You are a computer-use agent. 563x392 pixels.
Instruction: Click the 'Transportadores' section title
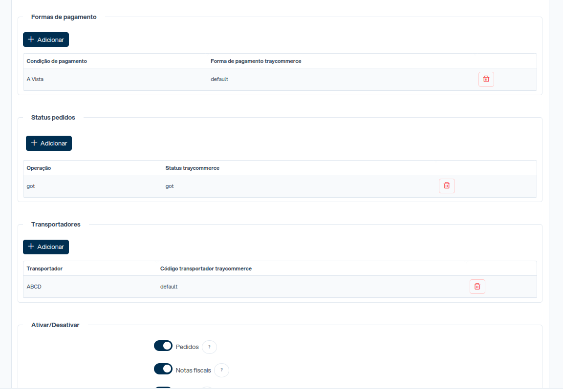point(56,225)
